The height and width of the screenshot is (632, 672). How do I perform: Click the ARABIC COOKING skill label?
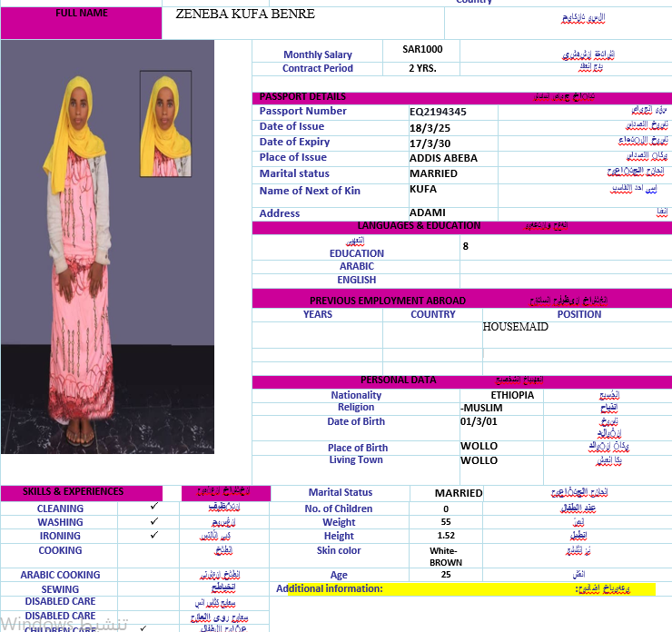pyautogui.click(x=60, y=575)
